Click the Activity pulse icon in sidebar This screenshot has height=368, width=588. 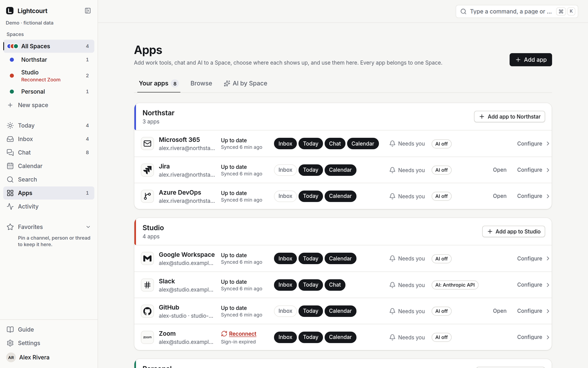tap(10, 206)
